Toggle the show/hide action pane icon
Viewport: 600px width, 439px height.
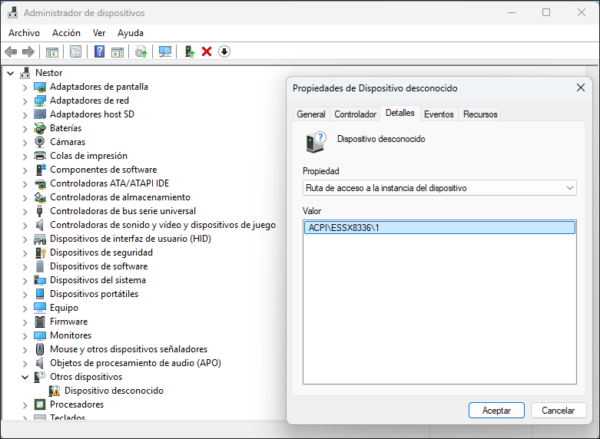[117, 52]
